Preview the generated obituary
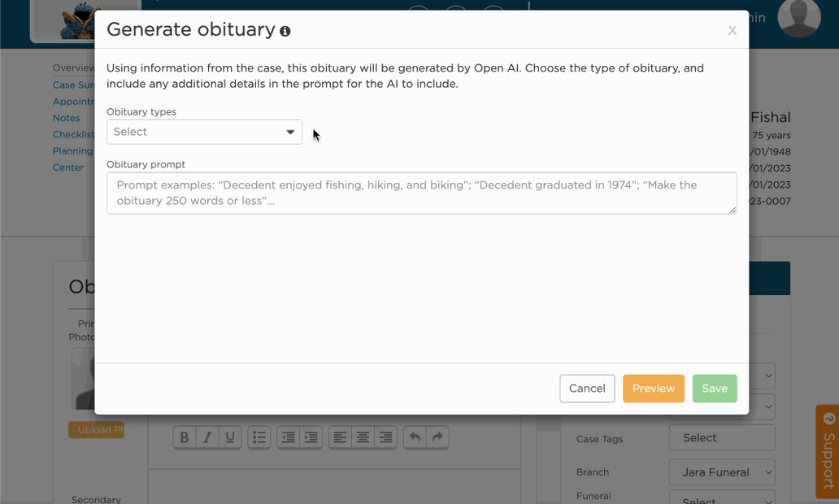 (653, 389)
